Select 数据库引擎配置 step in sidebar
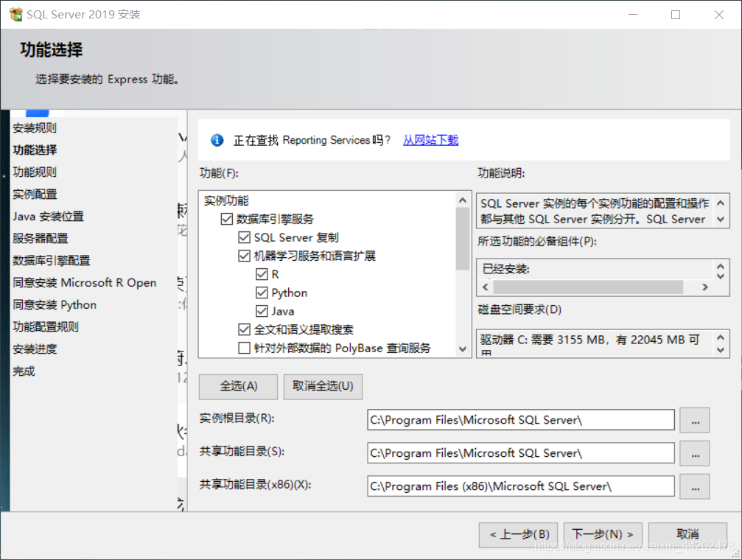This screenshot has width=742, height=560. (x=51, y=260)
